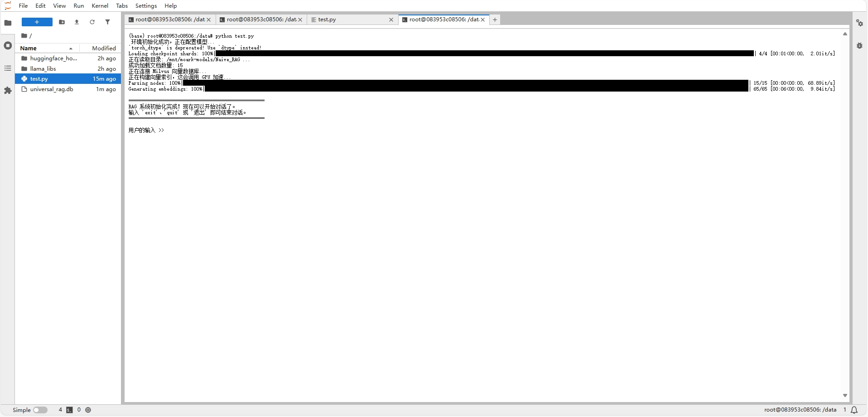Open the File Browser sidebar icon
This screenshot has width=868, height=417.
(8, 23)
